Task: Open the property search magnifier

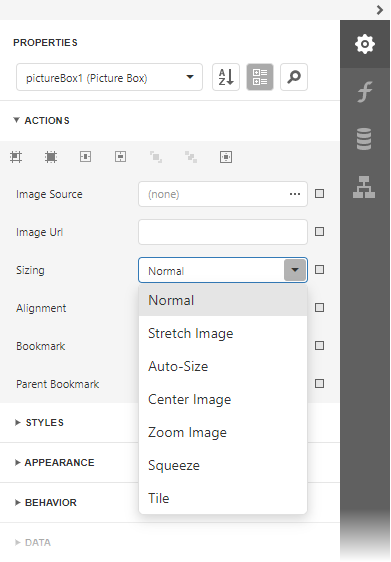Action: pos(294,77)
